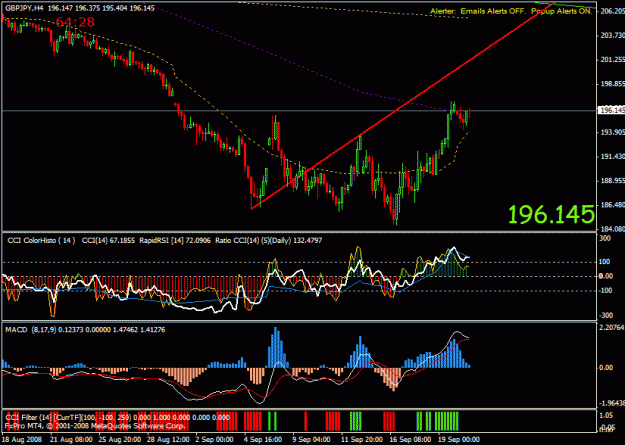The image size is (625, 445).
Task: Click the FxPro MT4 MetaQuotes copyright text
Action: [95, 426]
